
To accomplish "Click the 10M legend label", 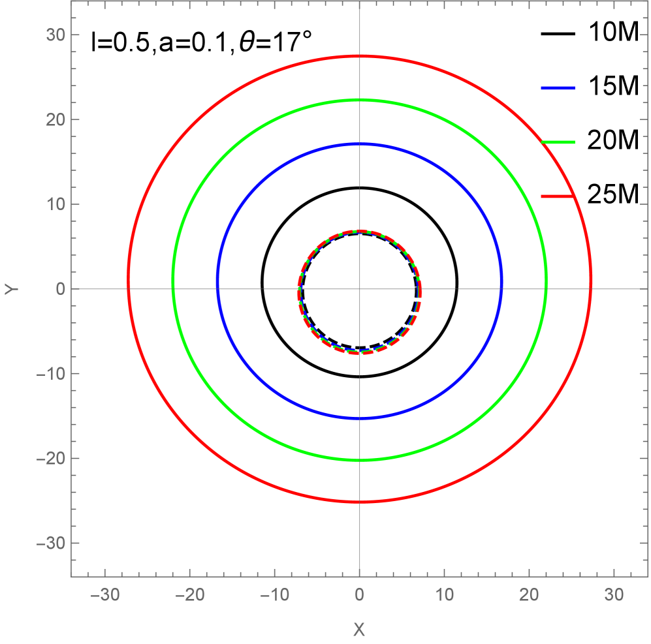I will 613,31.
